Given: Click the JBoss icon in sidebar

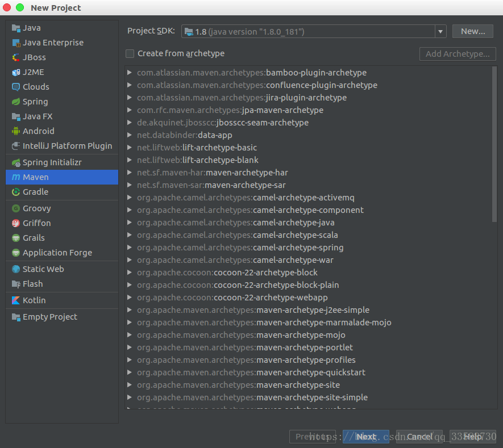Looking at the screenshot, I should click(16, 57).
